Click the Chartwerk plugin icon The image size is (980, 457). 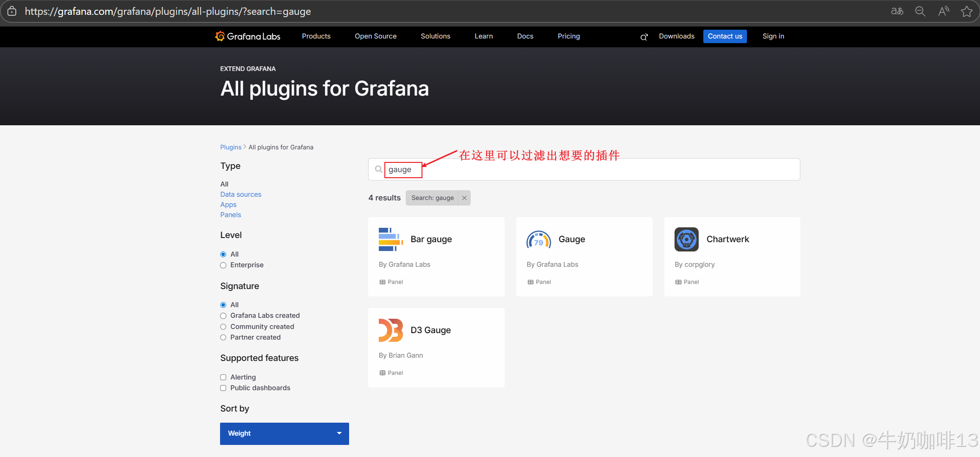[687, 239]
